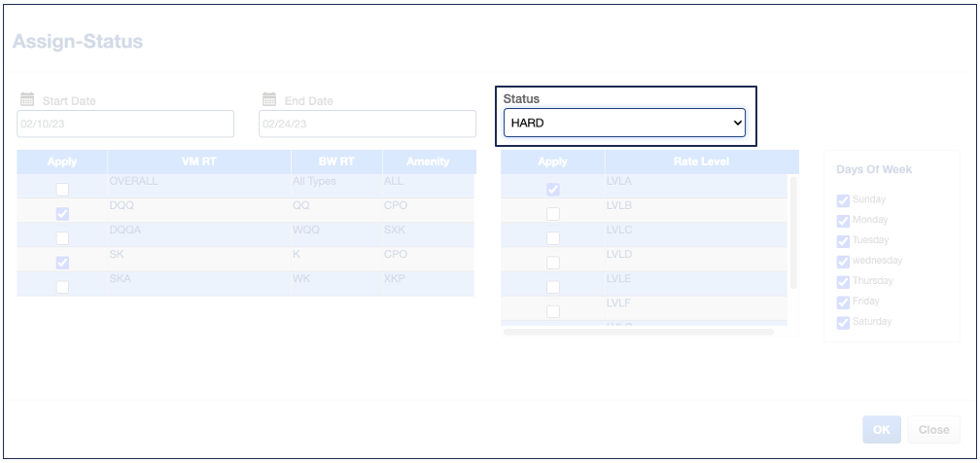Check the Apply box for SKA row
Screen dimensions: 980x463
tap(62, 287)
